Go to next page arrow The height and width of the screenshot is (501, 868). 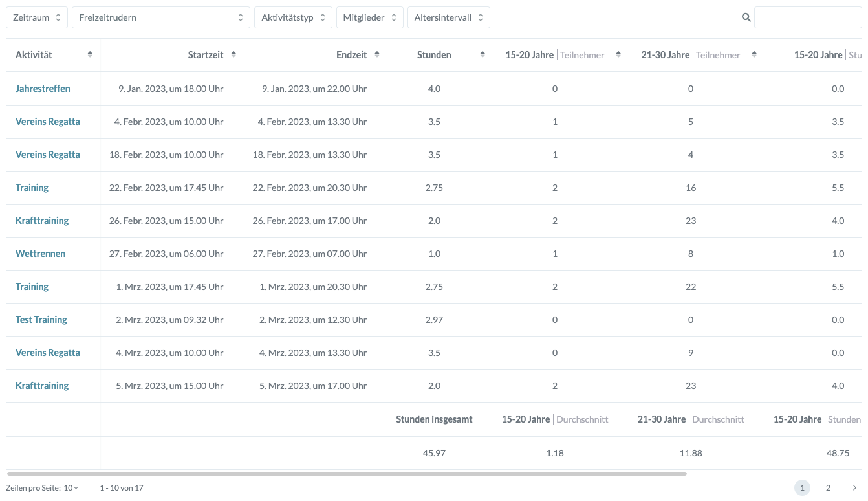pyautogui.click(x=854, y=488)
